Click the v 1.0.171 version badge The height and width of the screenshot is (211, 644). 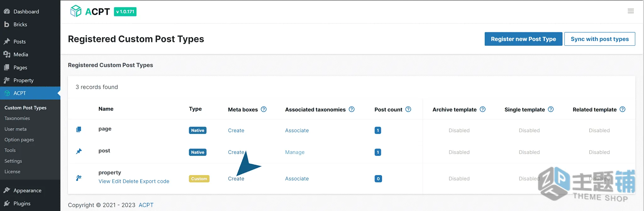pyautogui.click(x=125, y=12)
